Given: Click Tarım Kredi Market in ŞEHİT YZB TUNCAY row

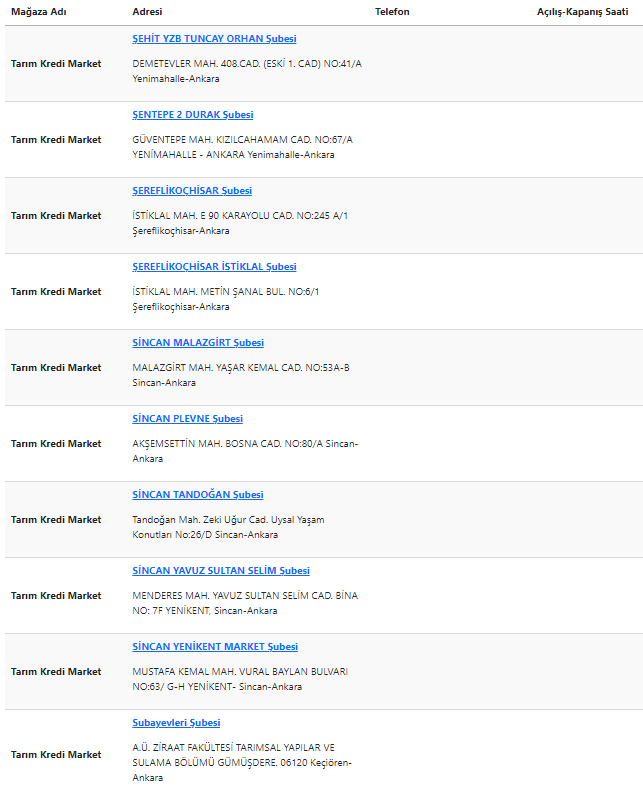Looking at the screenshot, I should pyautogui.click(x=56, y=64).
